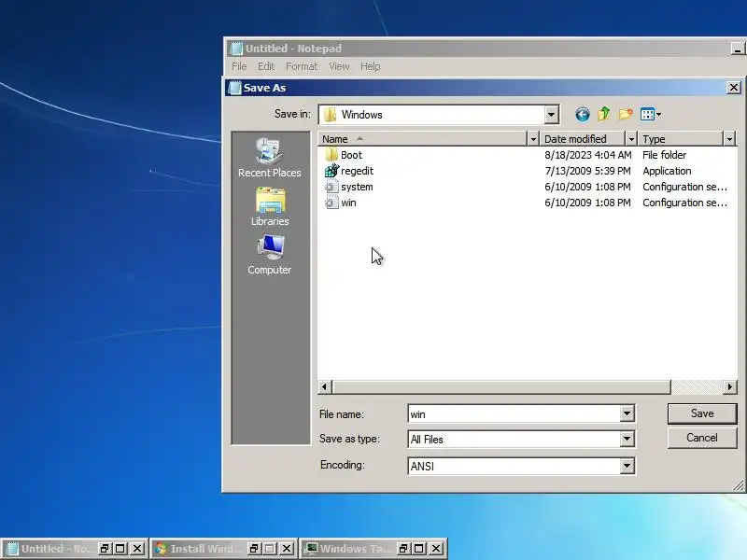Sort by the Date modified column header
The width and height of the screenshot is (747, 560).
pyautogui.click(x=583, y=139)
